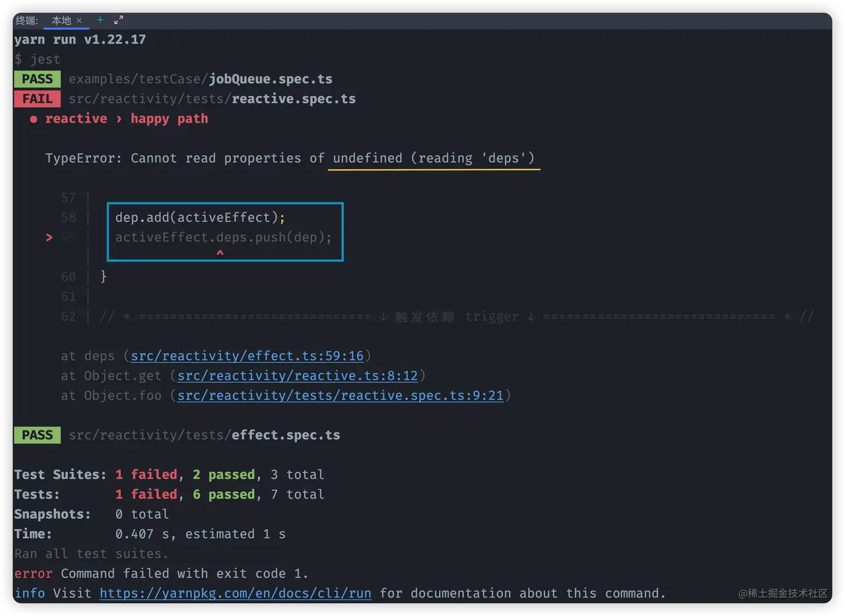Click the 'Snapshots:' summary label
The height and width of the screenshot is (616, 845).
53,514
